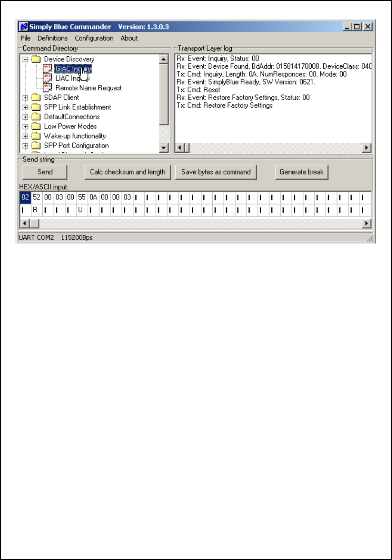Click HEX/ASCII input scroll right arrow
The height and width of the screenshot is (560, 392).
click(367, 223)
